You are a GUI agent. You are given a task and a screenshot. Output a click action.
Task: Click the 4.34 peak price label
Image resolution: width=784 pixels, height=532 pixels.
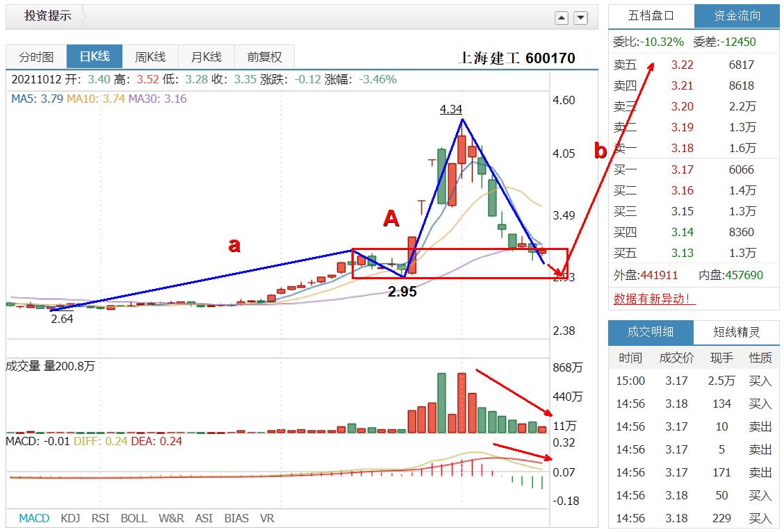450,110
